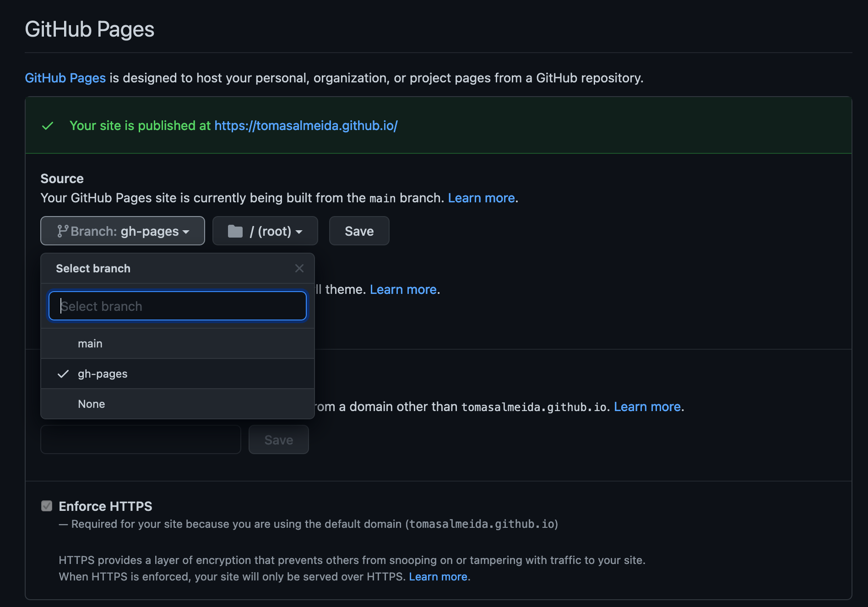Open Learn more link after theme text
The image size is (868, 607).
[403, 289]
